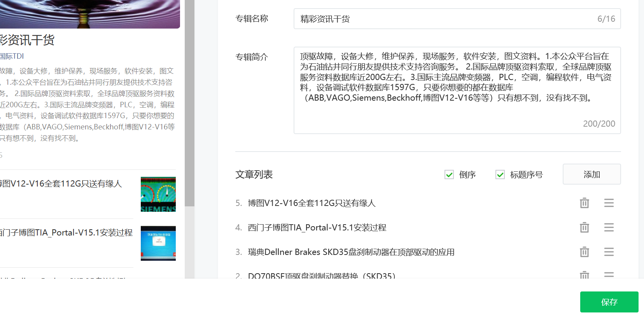Click the 专辑名称 input field
The width and height of the screenshot is (644, 321).
tap(457, 19)
